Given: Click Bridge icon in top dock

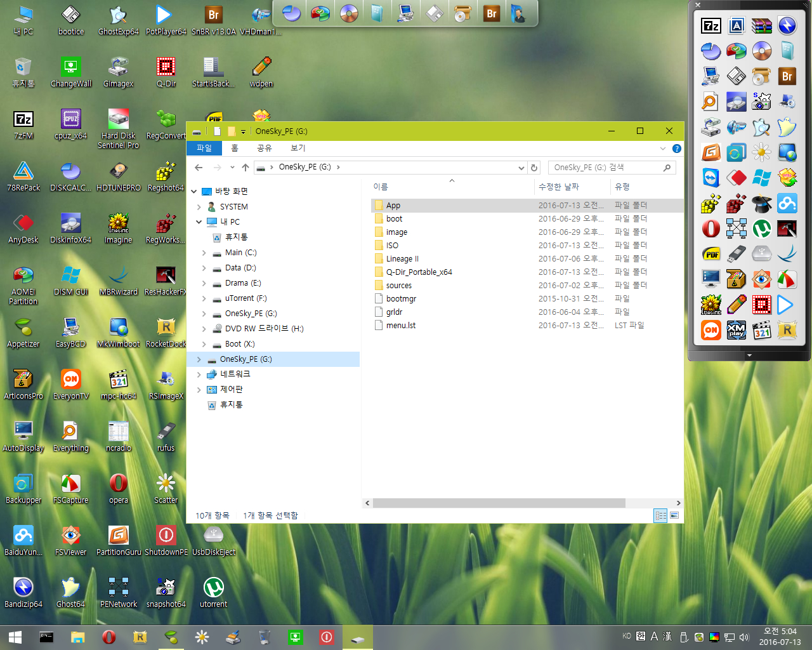Looking at the screenshot, I should coord(491,13).
